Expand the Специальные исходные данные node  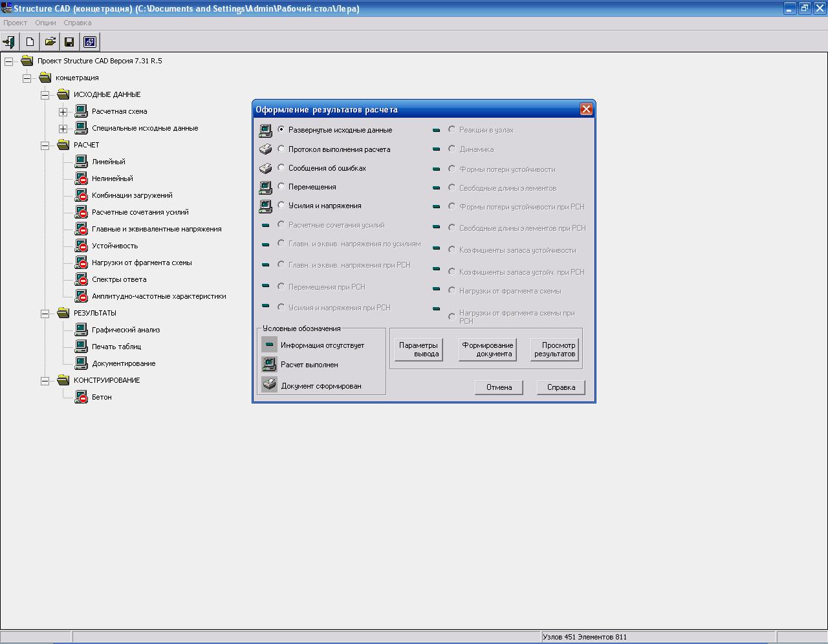[x=63, y=129]
